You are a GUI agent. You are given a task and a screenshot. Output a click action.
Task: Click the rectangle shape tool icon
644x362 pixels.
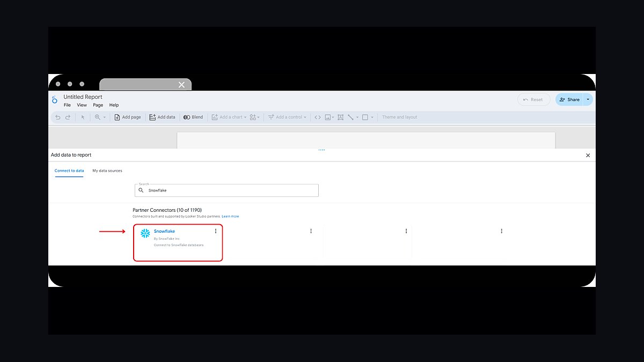[x=365, y=117]
